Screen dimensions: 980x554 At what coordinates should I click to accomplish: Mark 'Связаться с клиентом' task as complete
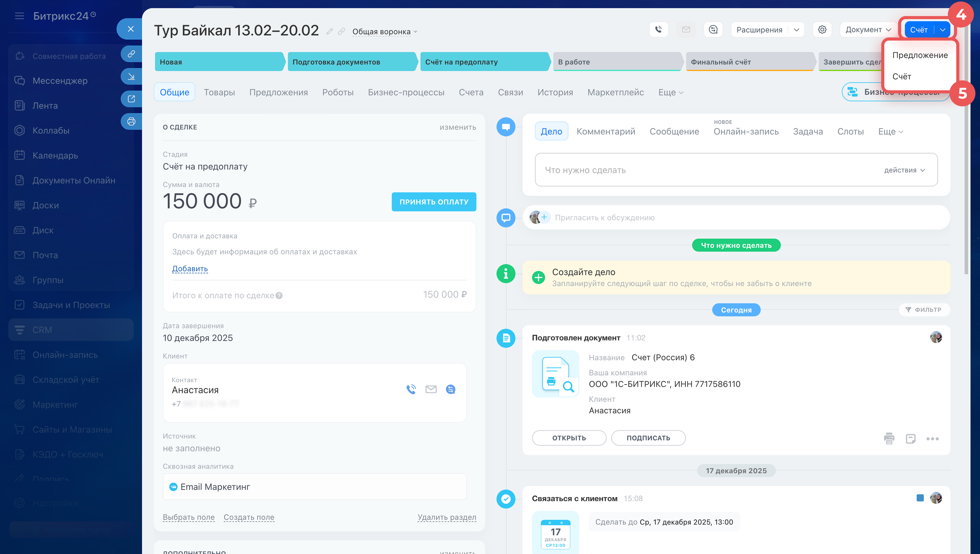click(506, 499)
